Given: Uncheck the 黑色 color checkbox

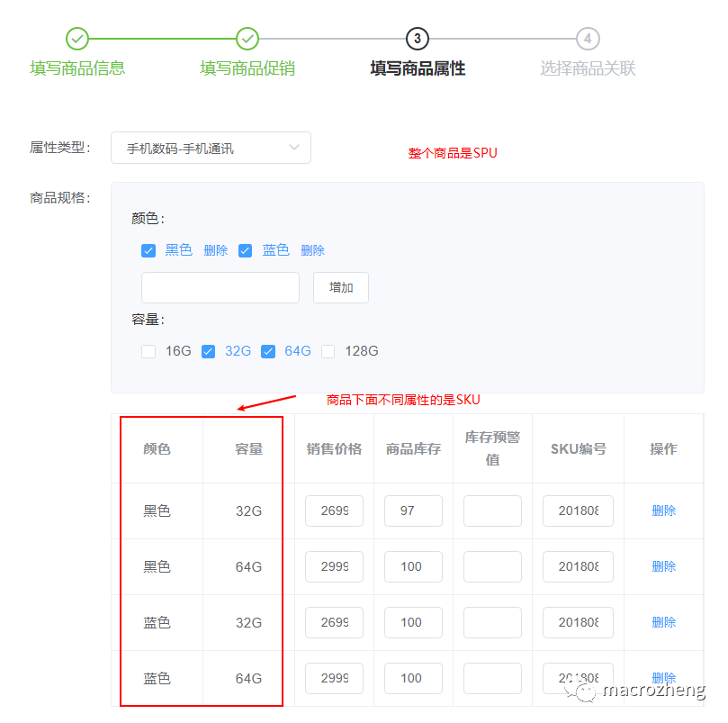Looking at the screenshot, I should tap(148, 250).
